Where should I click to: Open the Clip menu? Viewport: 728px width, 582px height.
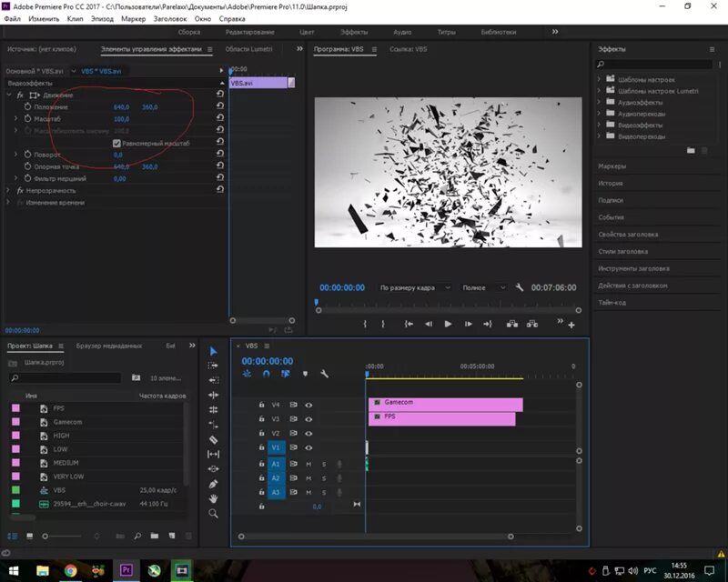(x=75, y=18)
